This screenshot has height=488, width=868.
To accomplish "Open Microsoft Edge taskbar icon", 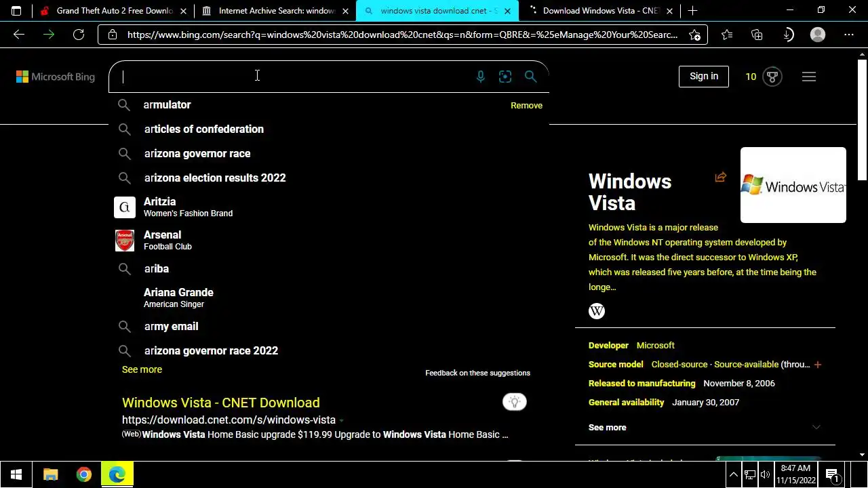I will [x=117, y=474].
